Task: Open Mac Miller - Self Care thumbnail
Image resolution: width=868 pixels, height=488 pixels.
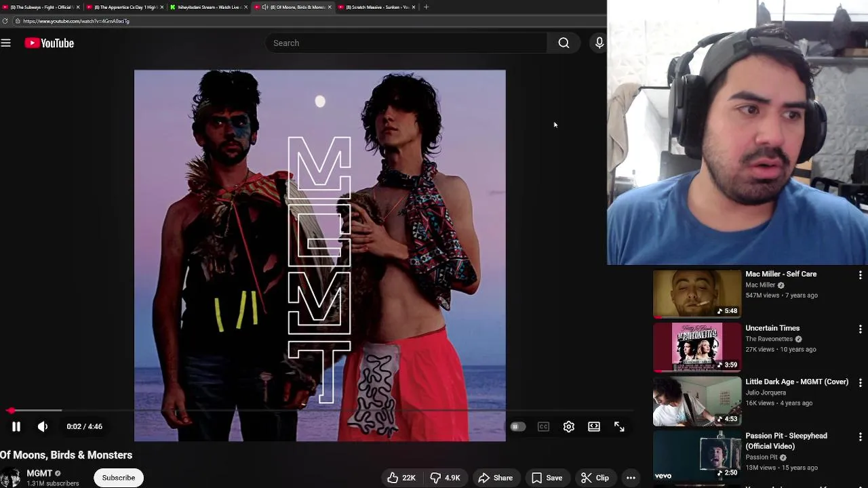Action: pyautogui.click(x=697, y=293)
